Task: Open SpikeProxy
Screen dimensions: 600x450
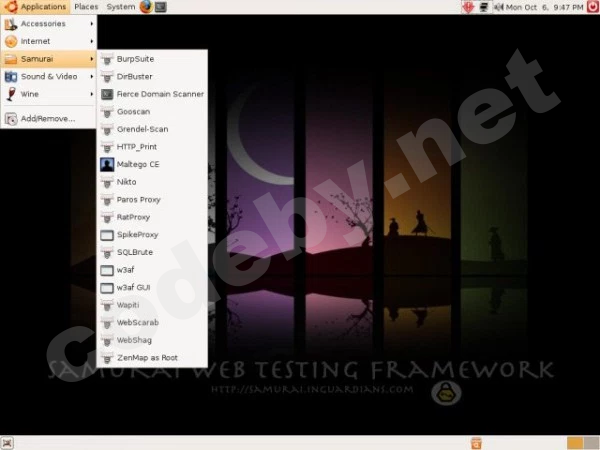Action: 152,235
